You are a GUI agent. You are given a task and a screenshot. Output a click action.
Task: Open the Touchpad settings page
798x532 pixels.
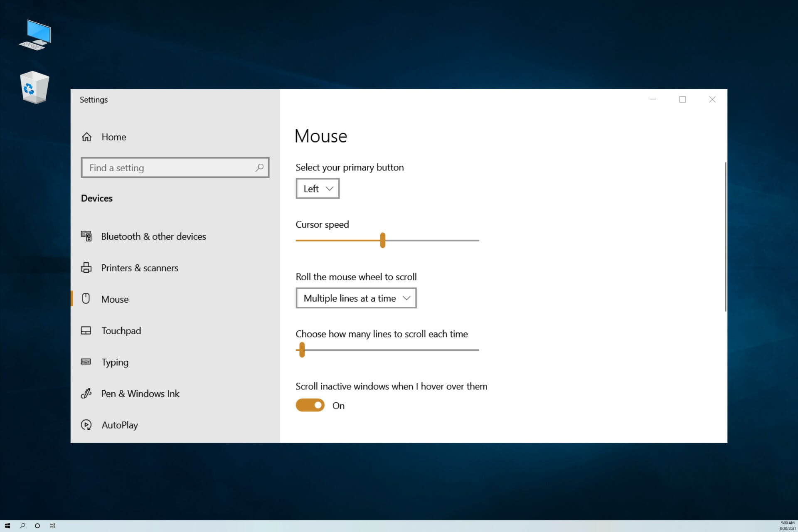point(121,331)
